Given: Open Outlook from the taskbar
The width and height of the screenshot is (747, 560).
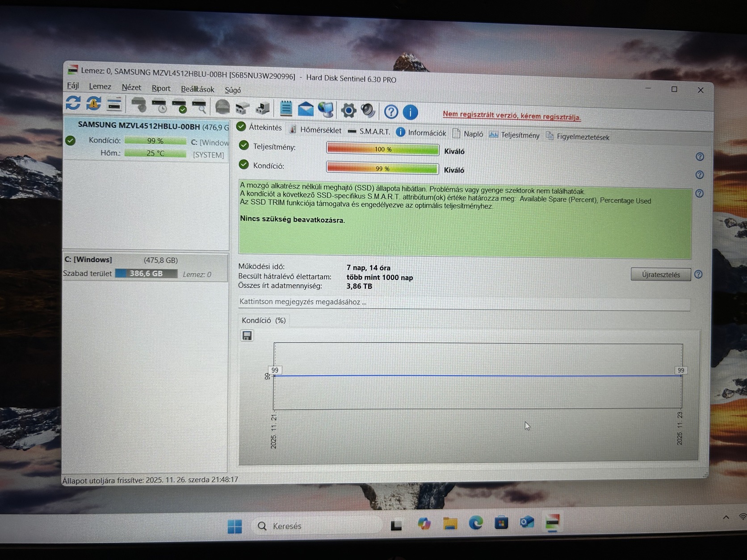Looking at the screenshot, I should click(x=527, y=522).
